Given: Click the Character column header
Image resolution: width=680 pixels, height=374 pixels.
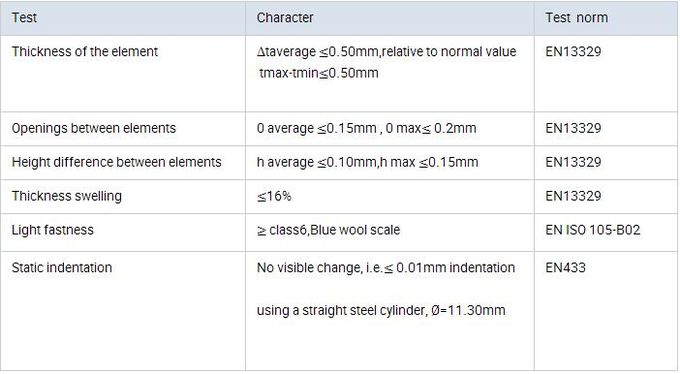Looking at the screenshot, I should pyautogui.click(x=390, y=18).
